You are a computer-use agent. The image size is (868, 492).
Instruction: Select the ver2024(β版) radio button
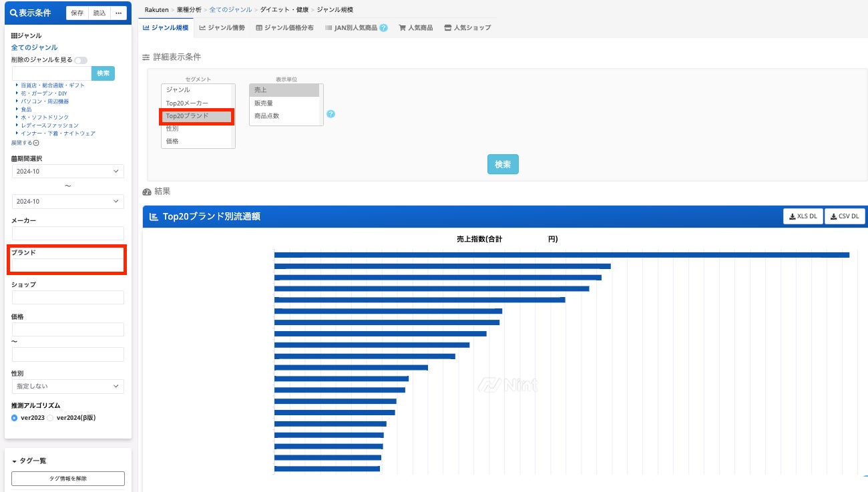(50, 418)
